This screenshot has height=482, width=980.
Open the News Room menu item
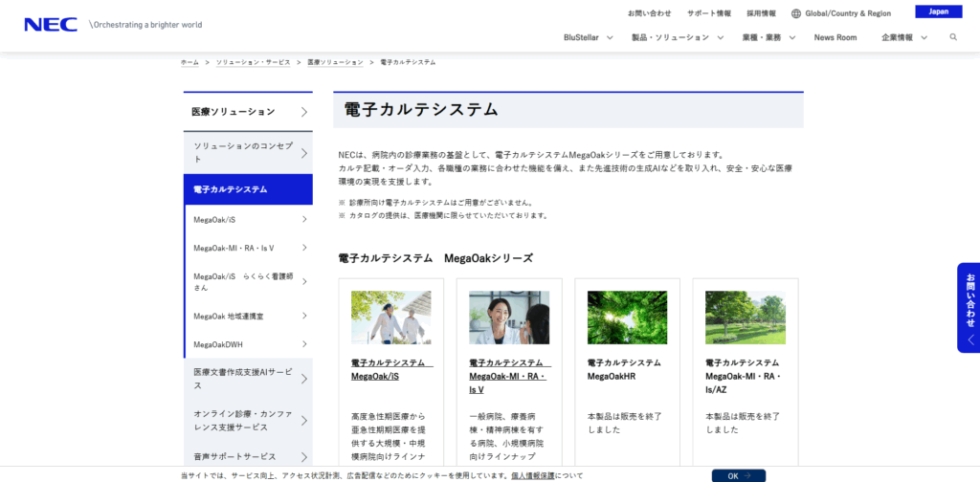(x=835, y=37)
